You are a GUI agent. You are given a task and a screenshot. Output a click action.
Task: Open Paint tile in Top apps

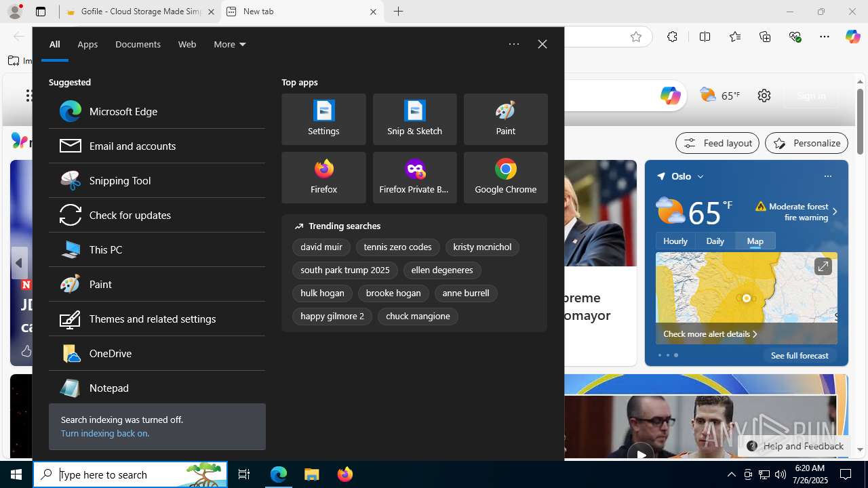coord(505,119)
